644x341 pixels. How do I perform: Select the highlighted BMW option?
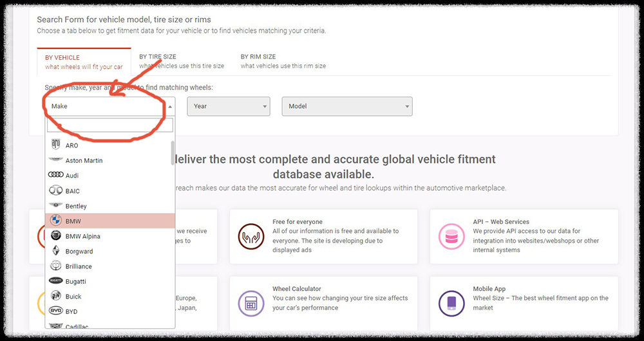tap(109, 221)
